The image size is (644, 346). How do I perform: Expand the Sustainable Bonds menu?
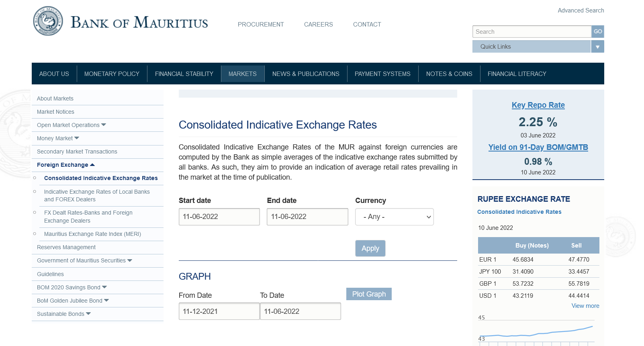(x=88, y=314)
